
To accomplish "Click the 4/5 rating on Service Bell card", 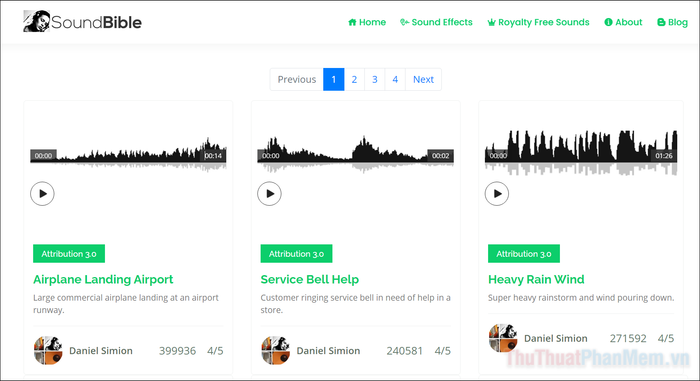I will click(443, 351).
